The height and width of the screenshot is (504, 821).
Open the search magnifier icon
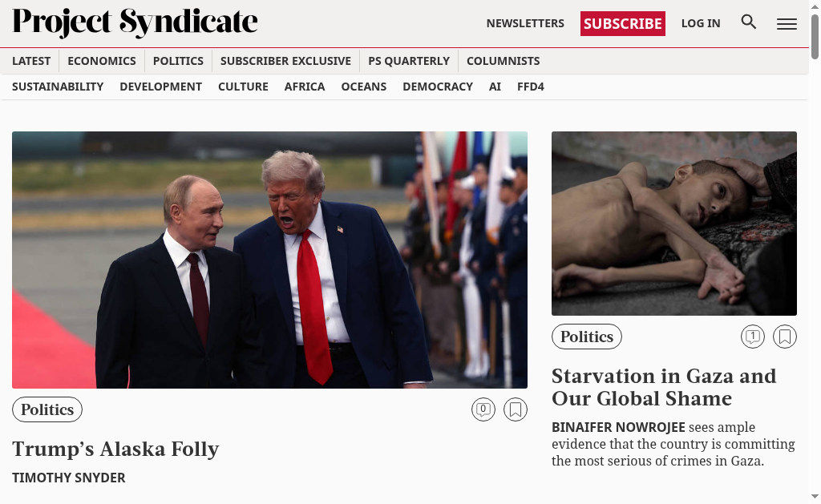point(748,22)
